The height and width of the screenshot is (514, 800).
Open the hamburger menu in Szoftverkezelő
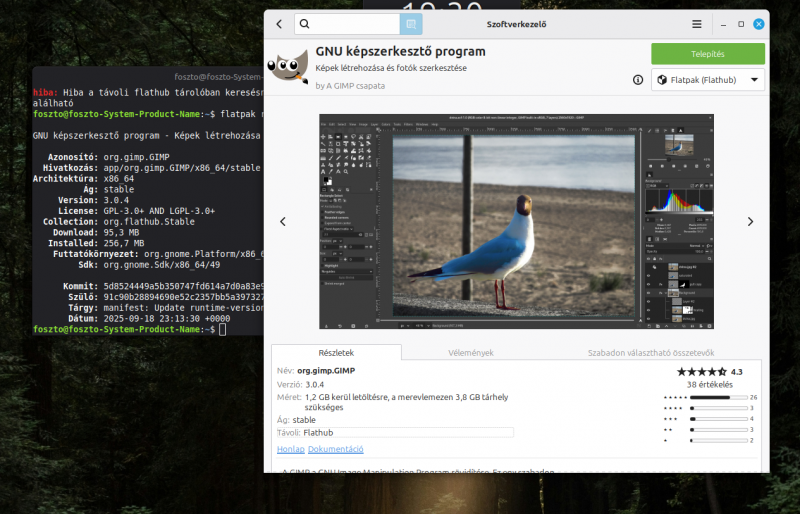click(696, 24)
